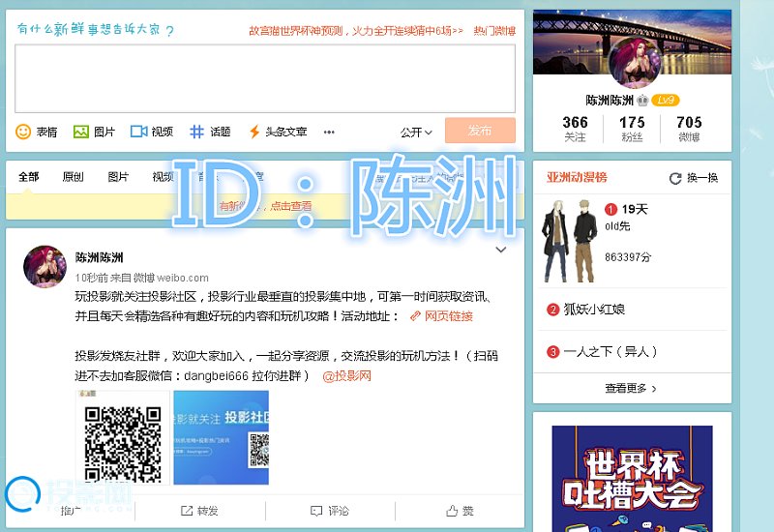Screen dimensions: 774x532
Task: View the 366 关注 following list
Action: 575,129
